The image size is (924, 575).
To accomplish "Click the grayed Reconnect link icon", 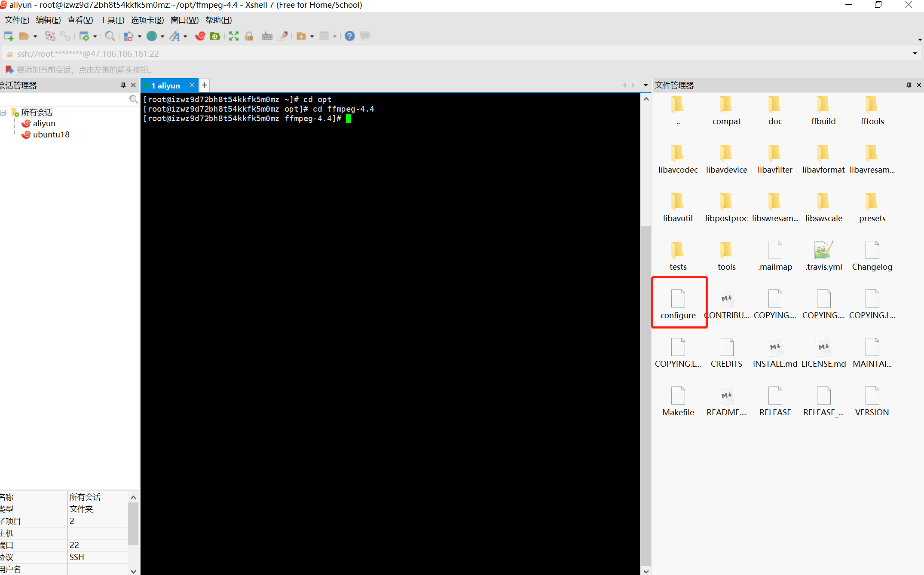I will [65, 36].
